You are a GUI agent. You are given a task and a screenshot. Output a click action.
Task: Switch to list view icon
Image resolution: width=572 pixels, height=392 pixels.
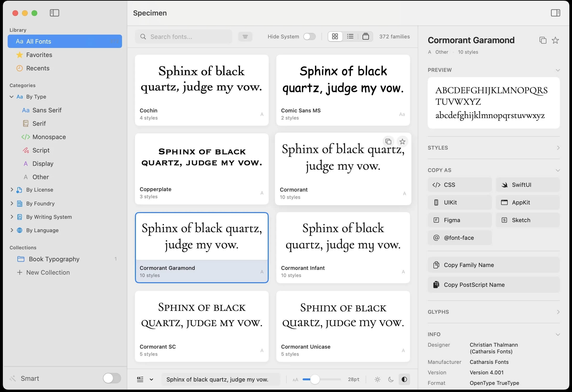[x=350, y=37]
